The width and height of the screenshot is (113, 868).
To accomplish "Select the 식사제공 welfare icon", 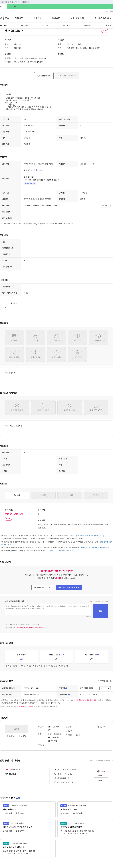I will coord(77,354).
